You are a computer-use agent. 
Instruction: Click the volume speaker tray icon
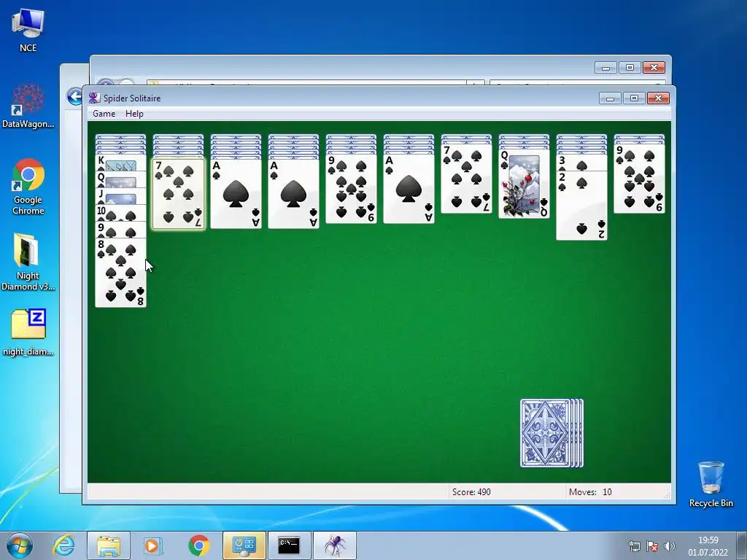670,546
